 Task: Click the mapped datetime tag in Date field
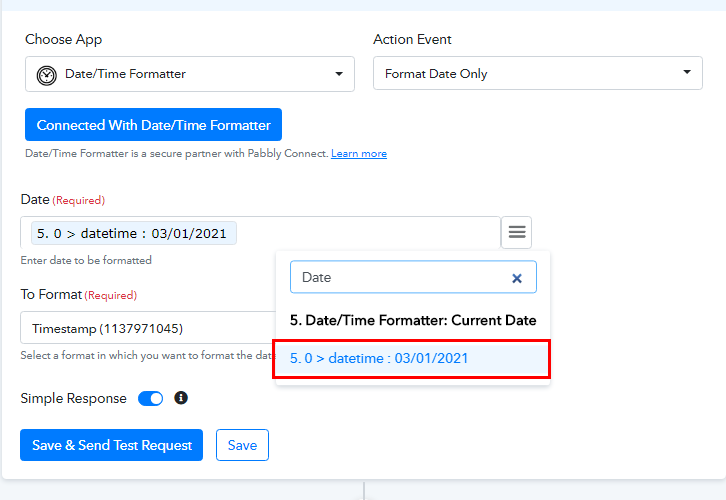click(x=133, y=233)
